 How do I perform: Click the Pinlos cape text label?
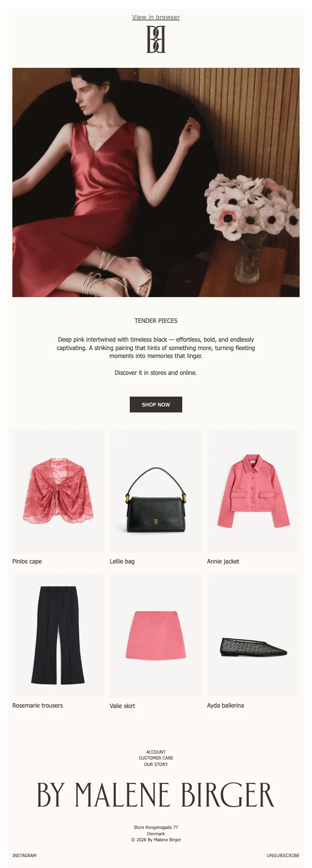27,562
